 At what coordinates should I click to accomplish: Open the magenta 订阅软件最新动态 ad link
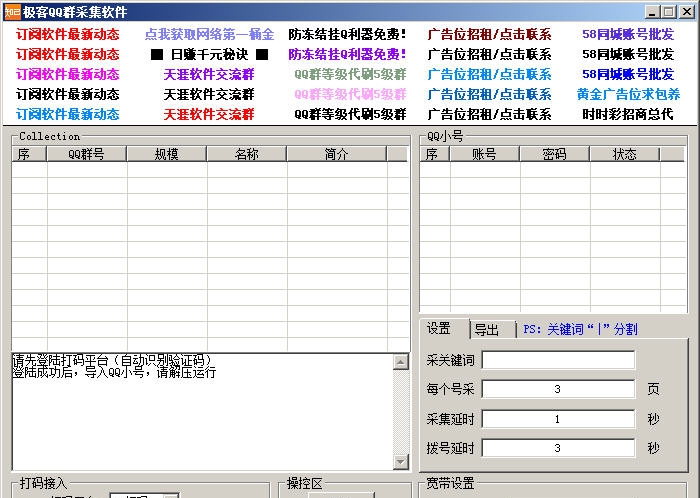click(68, 75)
